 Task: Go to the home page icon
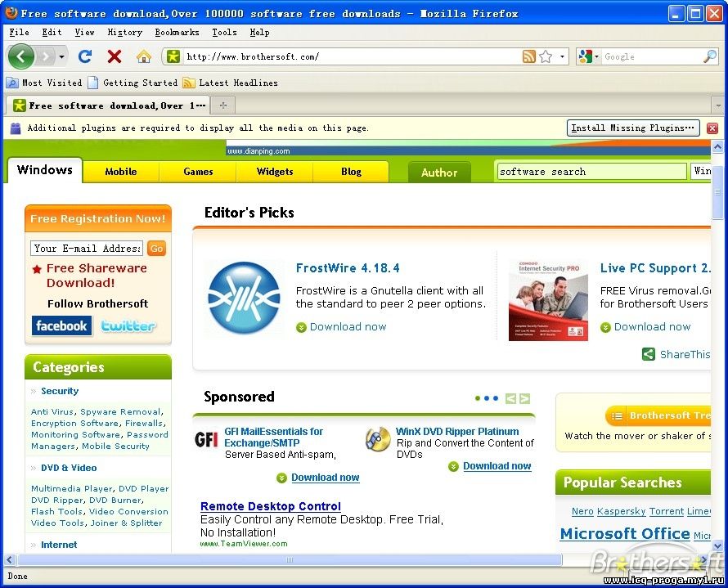click(x=144, y=56)
